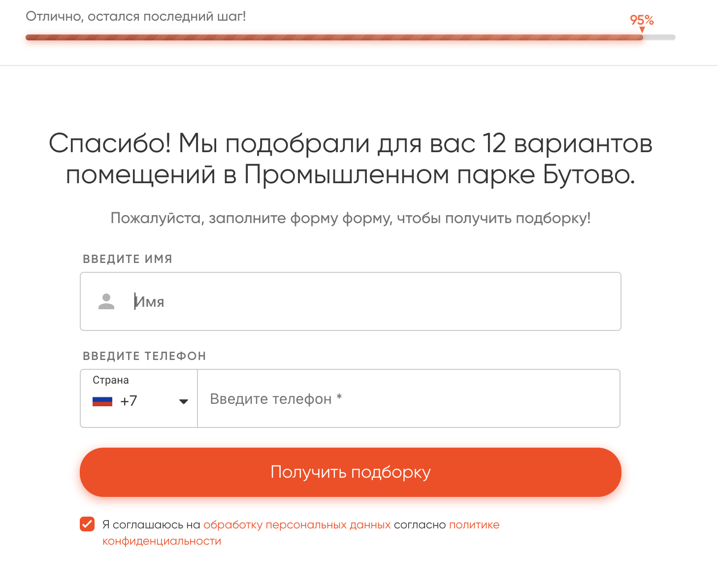
Task: Open 'обработку персональных данных' link
Action: tap(297, 525)
